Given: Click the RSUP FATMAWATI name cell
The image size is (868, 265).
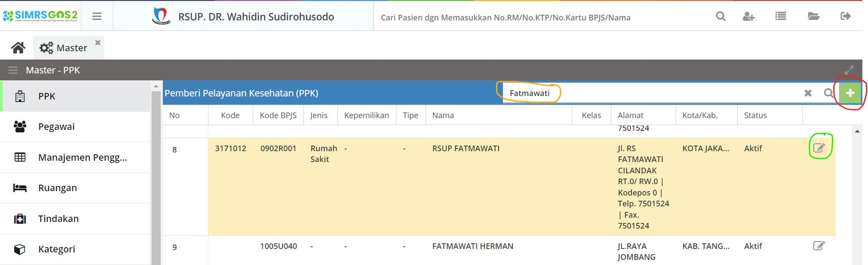Looking at the screenshot, I should [466, 149].
